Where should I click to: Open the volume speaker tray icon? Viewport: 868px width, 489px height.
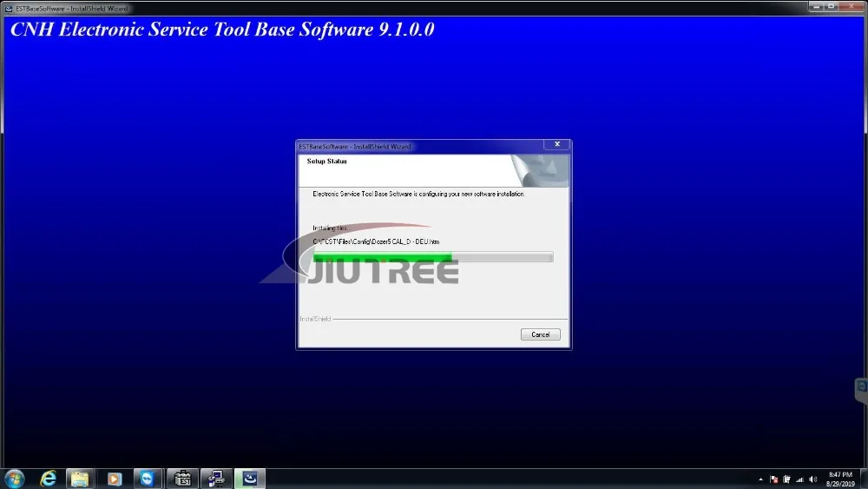813,479
